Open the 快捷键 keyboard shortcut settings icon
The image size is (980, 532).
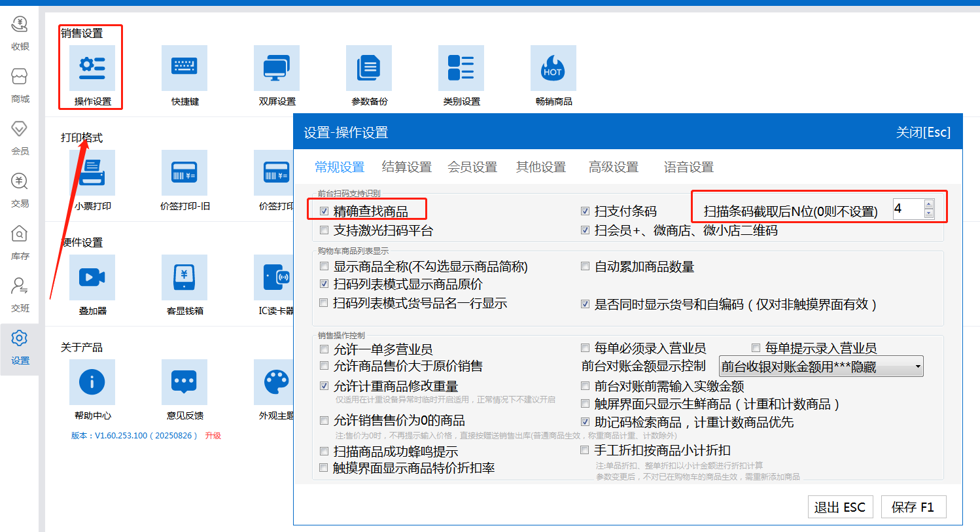tap(184, 68)
